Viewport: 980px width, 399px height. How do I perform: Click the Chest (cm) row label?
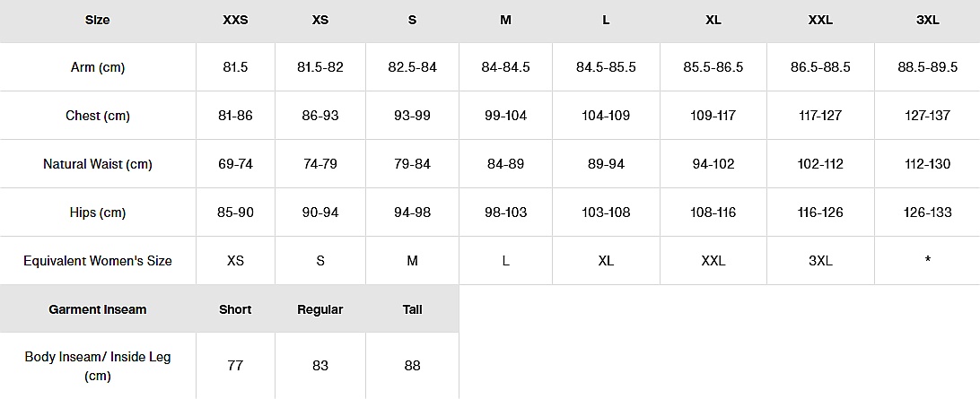click(97, 116)
